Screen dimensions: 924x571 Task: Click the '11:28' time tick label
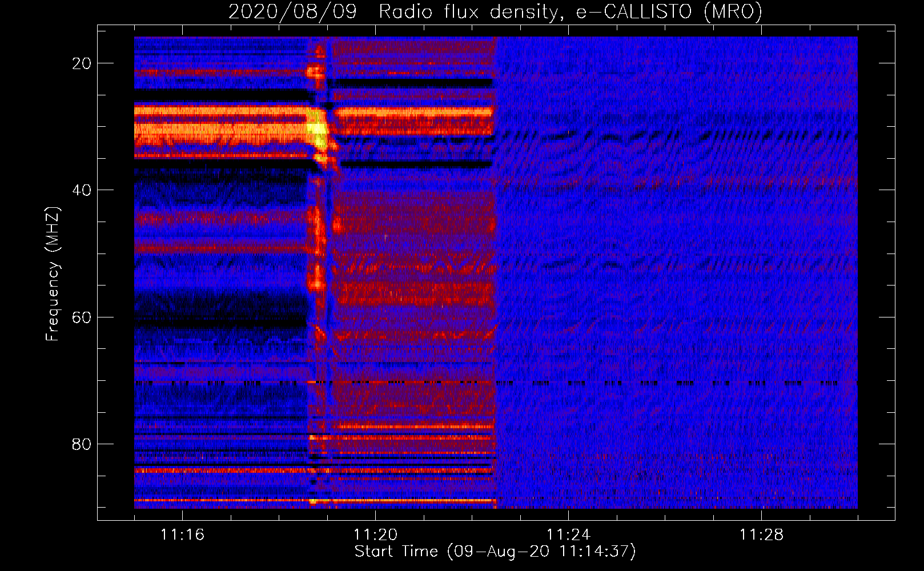coord(761,534)
